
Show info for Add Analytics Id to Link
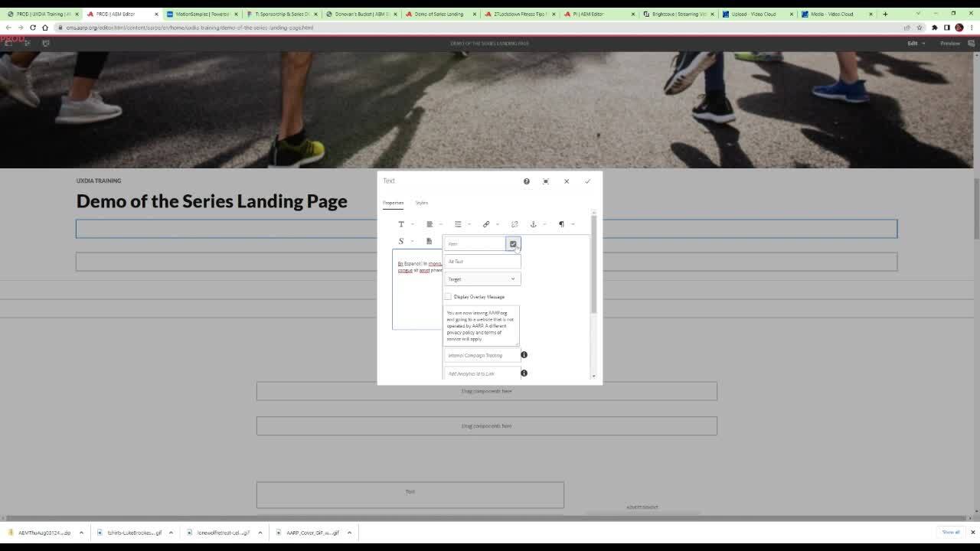524,373
